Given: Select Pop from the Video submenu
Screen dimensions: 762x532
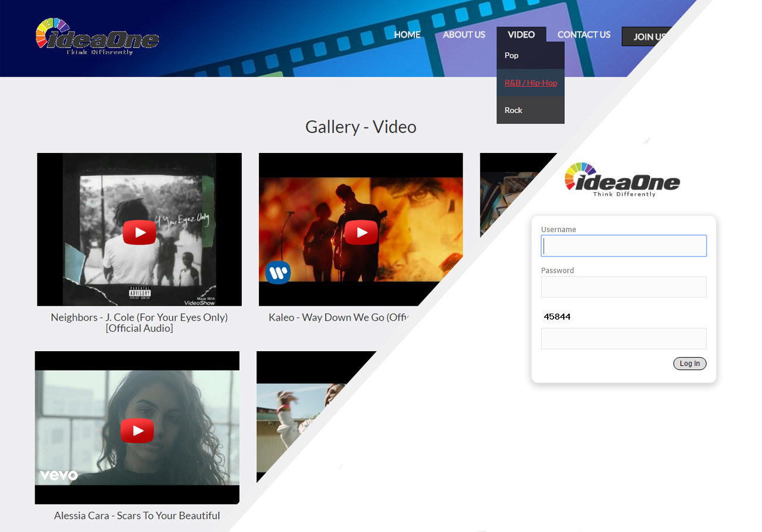Looking at the screenshot, I should coord(530,55).
